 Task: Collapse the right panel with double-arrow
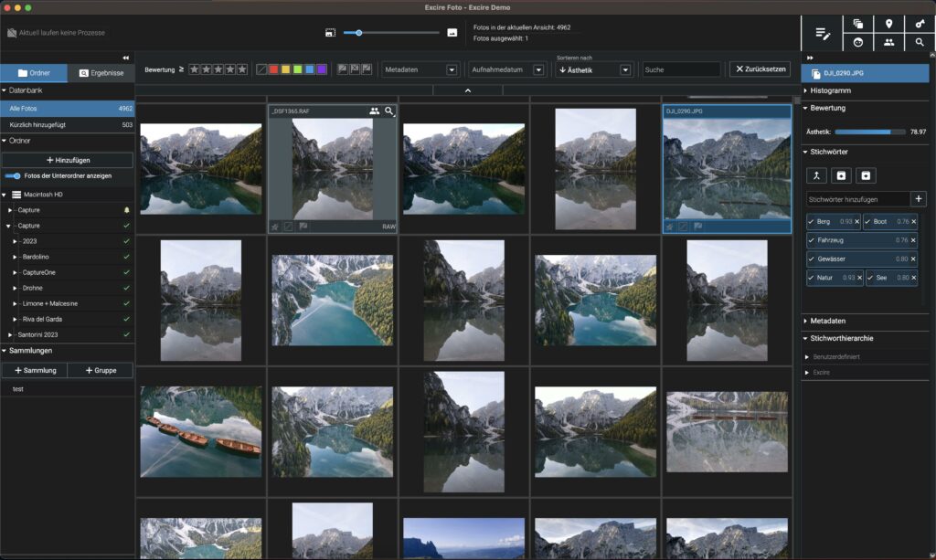point(810,58)
